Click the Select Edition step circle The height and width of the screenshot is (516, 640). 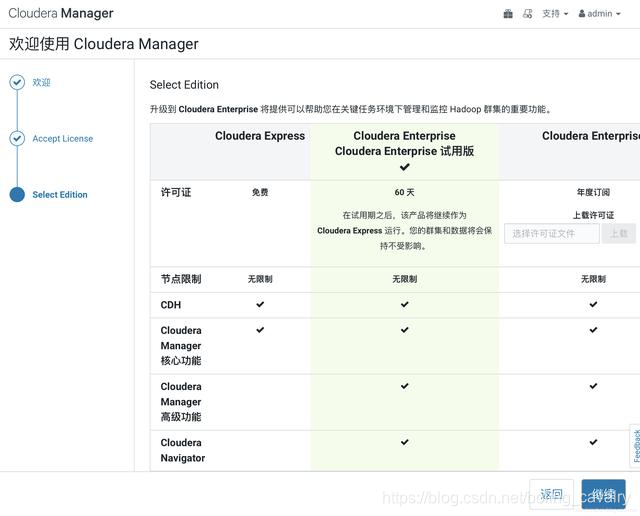coord(17,195)
